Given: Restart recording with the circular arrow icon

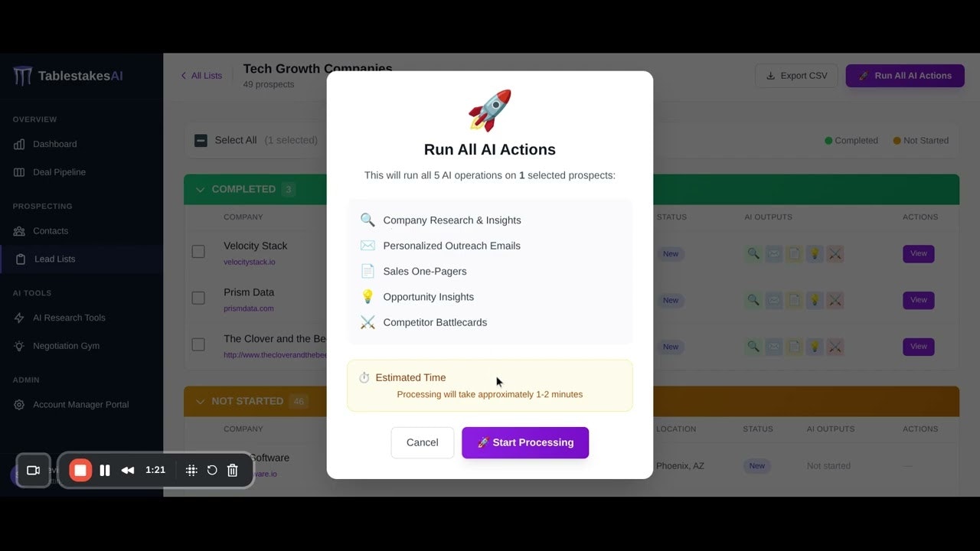Looking at the screenshot, I should tap(212, 470).
